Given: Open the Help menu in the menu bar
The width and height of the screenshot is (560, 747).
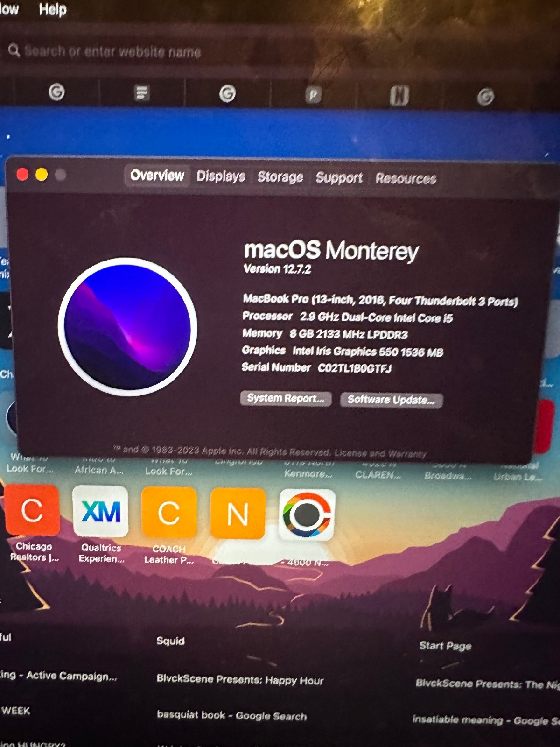Looking at the screenshot, I should pyautogui.click(x=52, y=9).
